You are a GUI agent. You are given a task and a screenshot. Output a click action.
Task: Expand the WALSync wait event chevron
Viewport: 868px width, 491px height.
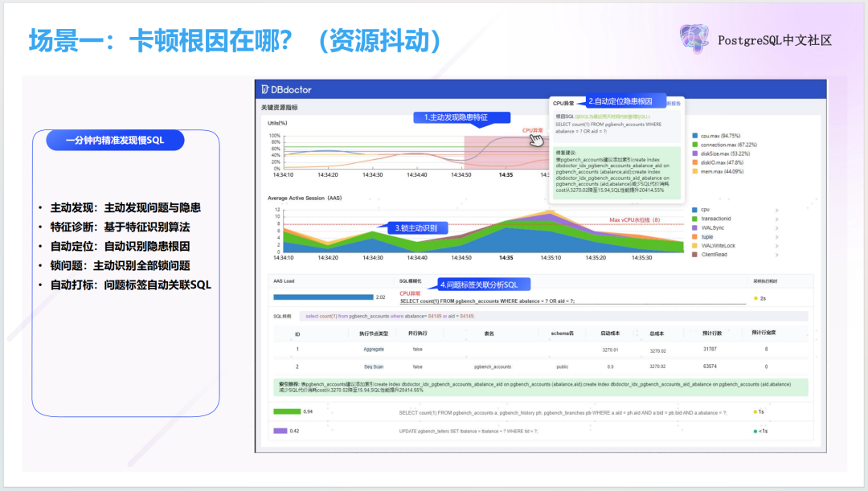click(776, 228)
